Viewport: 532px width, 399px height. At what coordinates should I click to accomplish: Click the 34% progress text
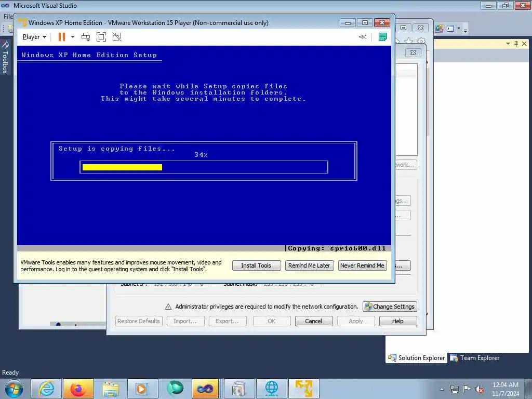coord(201,155)
